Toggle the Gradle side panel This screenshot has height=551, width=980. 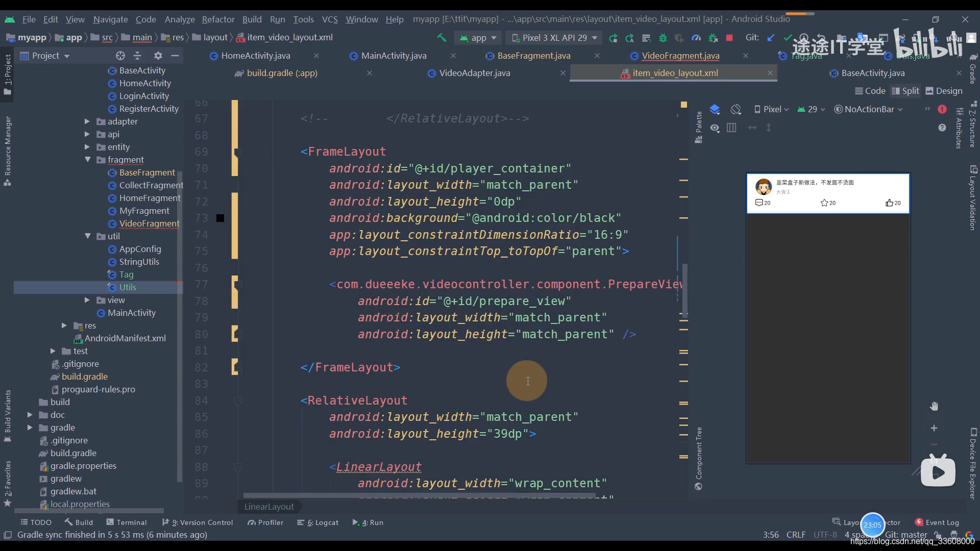pos(973,69)
